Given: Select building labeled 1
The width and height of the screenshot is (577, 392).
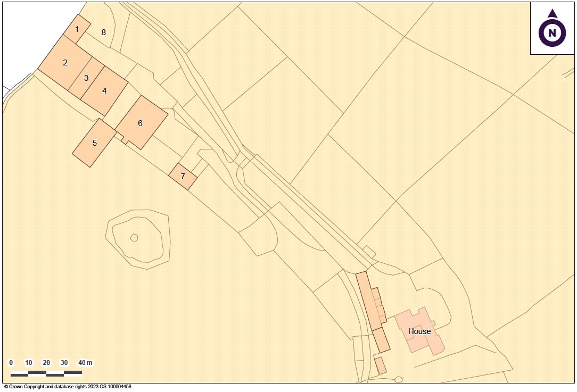Looking at the screenshot, I should point(78,29).
